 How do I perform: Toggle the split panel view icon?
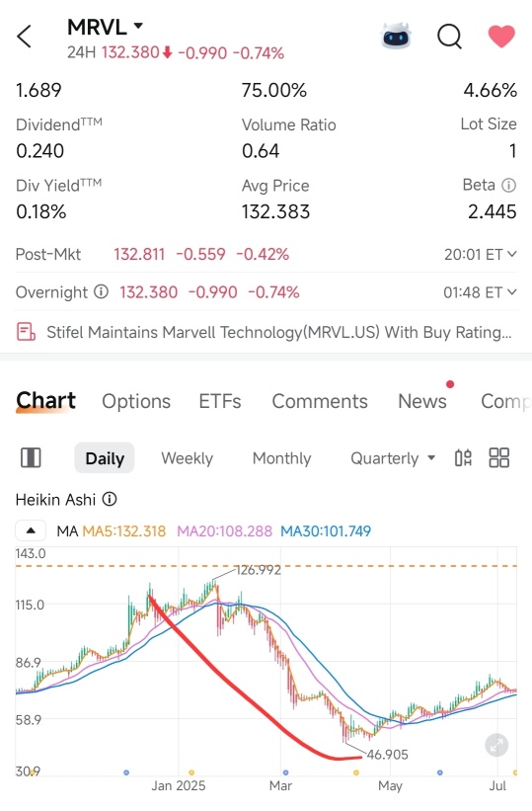click(x=31, y=457)
